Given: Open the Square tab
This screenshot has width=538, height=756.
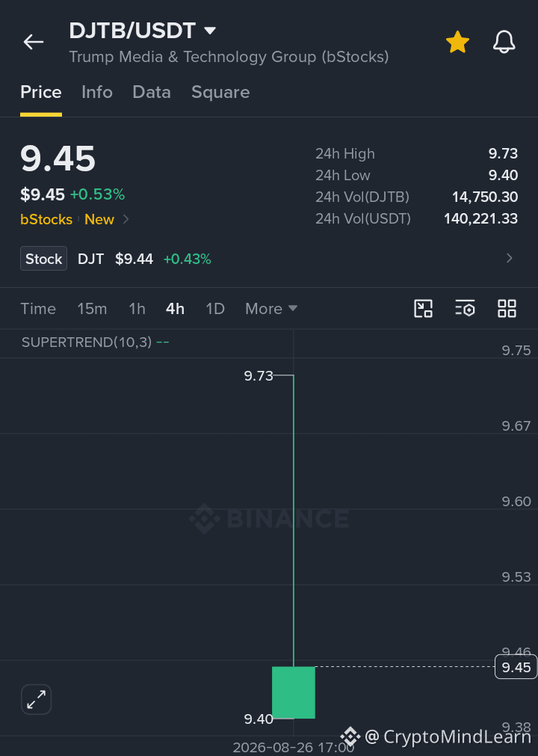Looking at the screenshot, I should click(x=220, y=92).
